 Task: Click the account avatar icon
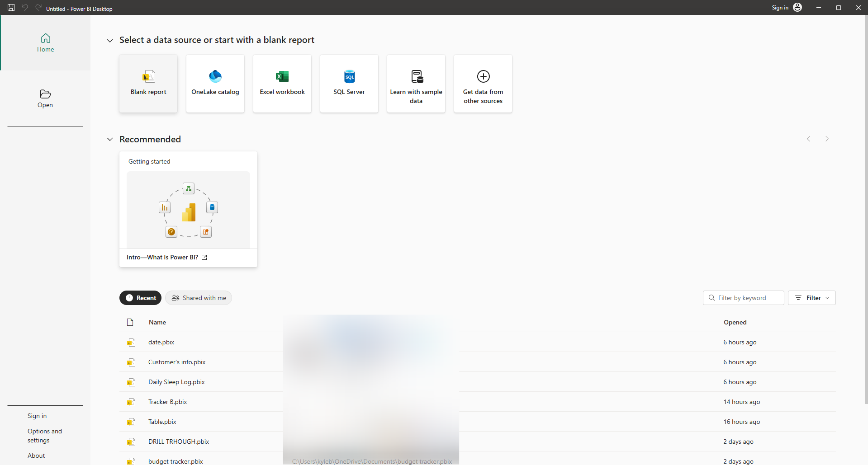[797, 8]
